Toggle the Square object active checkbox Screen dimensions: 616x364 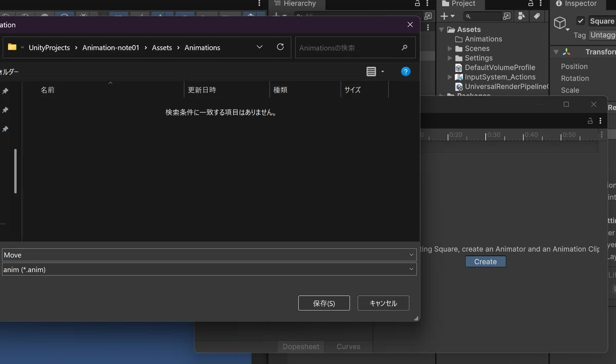(581, 21)
